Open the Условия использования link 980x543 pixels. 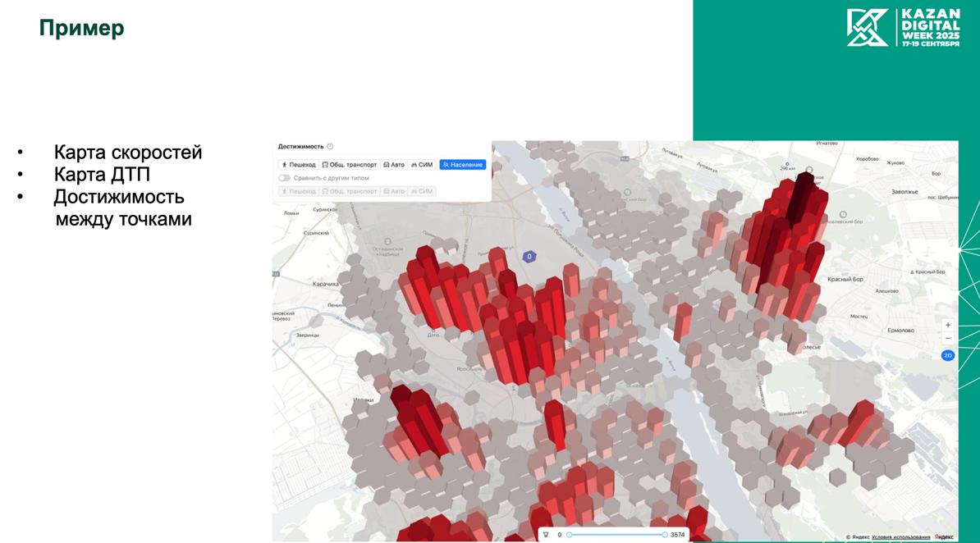click(900, 537)
